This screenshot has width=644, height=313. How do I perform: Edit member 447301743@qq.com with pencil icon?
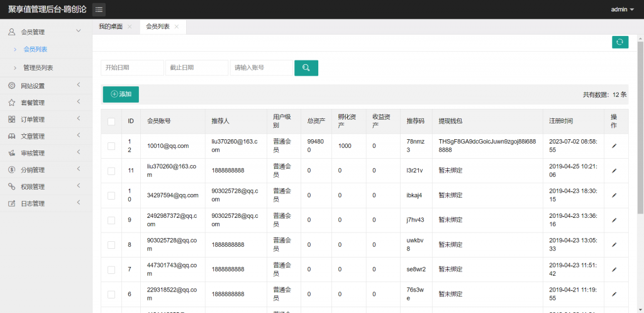tap(614, 270)
